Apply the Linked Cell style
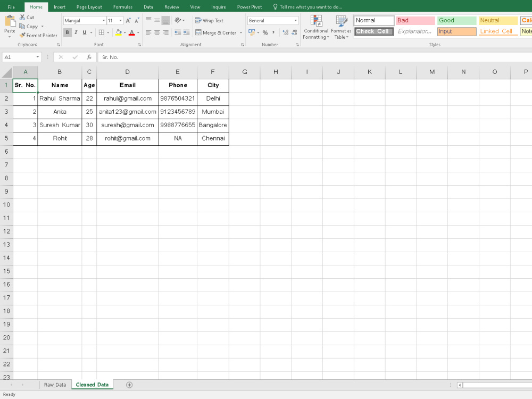 [x=498, y=31]
